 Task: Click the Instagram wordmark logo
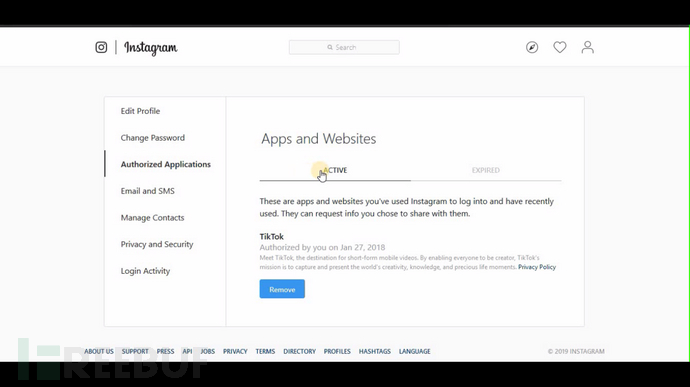pos(150,48)
